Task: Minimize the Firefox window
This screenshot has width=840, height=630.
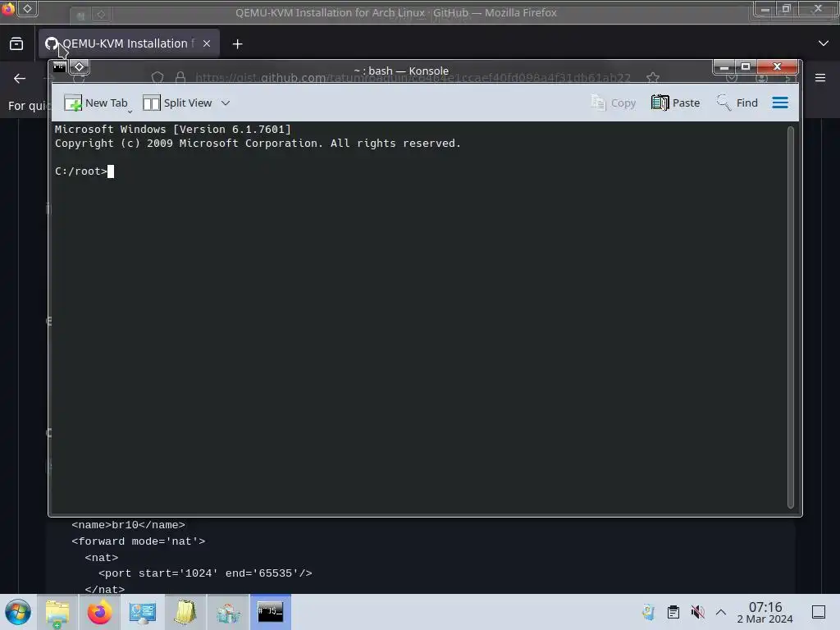Action: [x=765, y=9]
